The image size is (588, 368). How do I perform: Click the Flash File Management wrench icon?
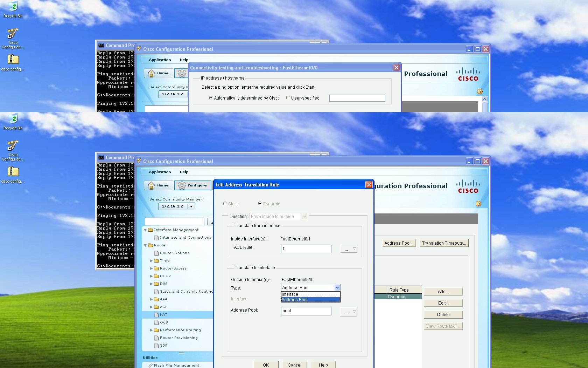(150, 365)
